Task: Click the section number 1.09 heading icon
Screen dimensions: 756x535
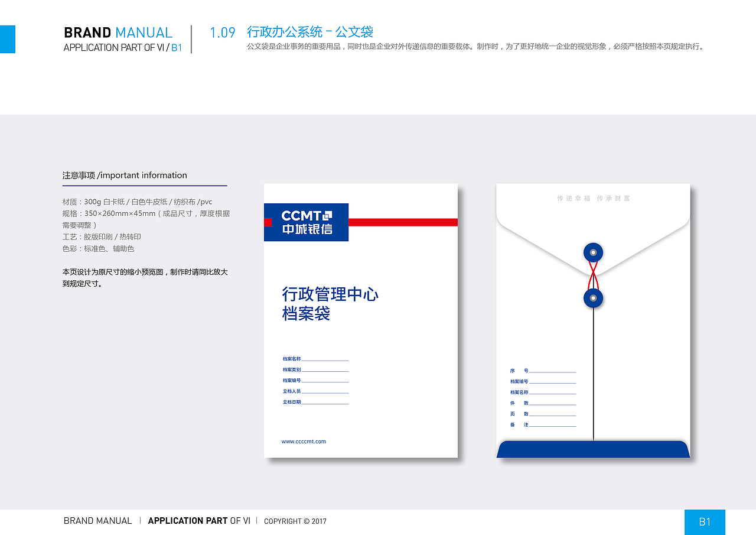Action: tap(221, 32)
